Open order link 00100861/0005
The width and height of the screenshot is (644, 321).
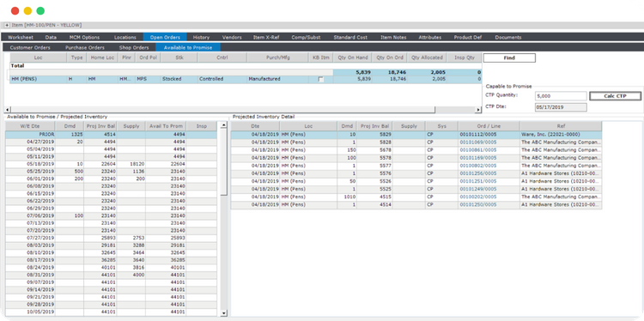tap(478, 150)
